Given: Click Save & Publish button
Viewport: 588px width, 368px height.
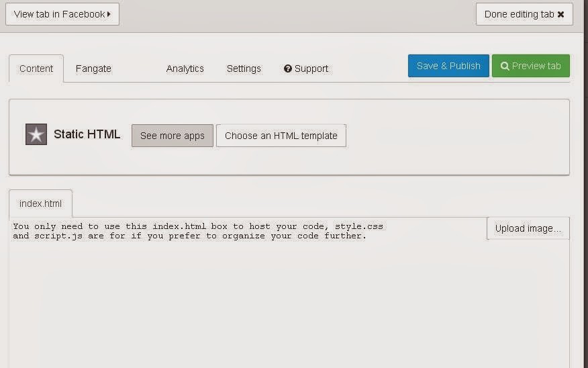Looking at the screenshot, I should (x=448, y=66).
